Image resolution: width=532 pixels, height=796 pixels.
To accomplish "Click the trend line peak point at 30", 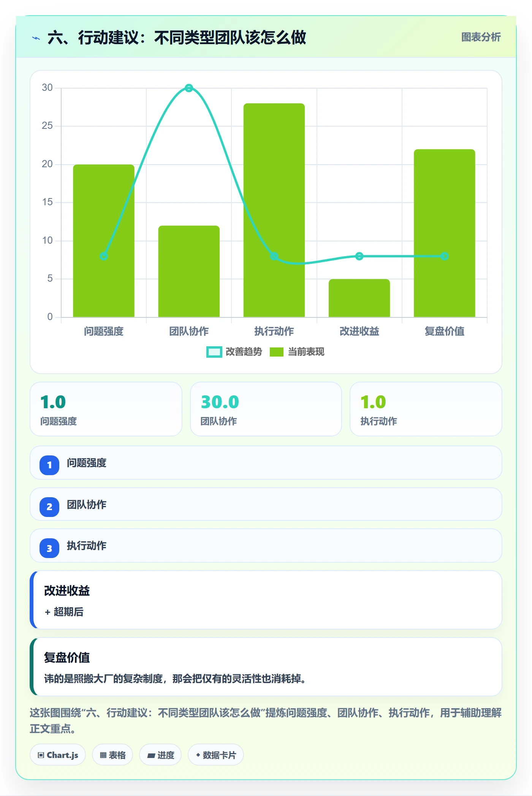I will click(189, 88).
